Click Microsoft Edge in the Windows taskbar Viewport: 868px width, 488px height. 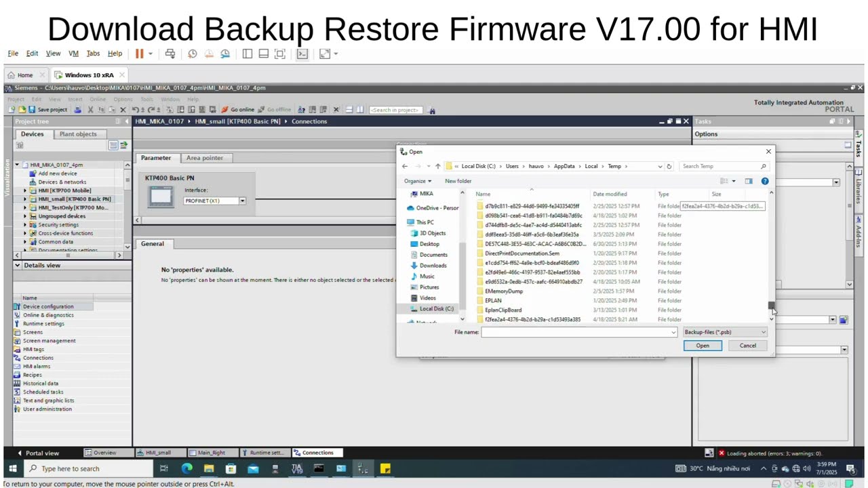click(187, 468)
